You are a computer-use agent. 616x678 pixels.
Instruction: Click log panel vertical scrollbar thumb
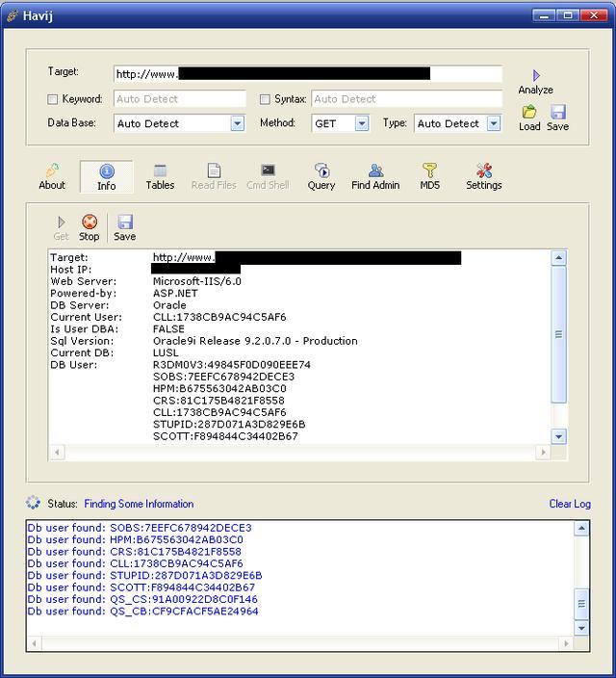581,604
